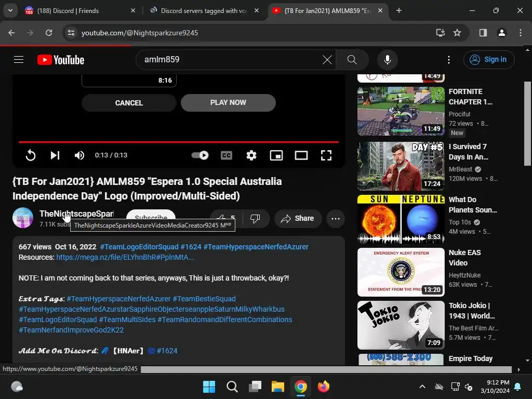This screenshot has height=399, width=532.
Task: Open the mega.nz resources link
Action: coord(125,257)
